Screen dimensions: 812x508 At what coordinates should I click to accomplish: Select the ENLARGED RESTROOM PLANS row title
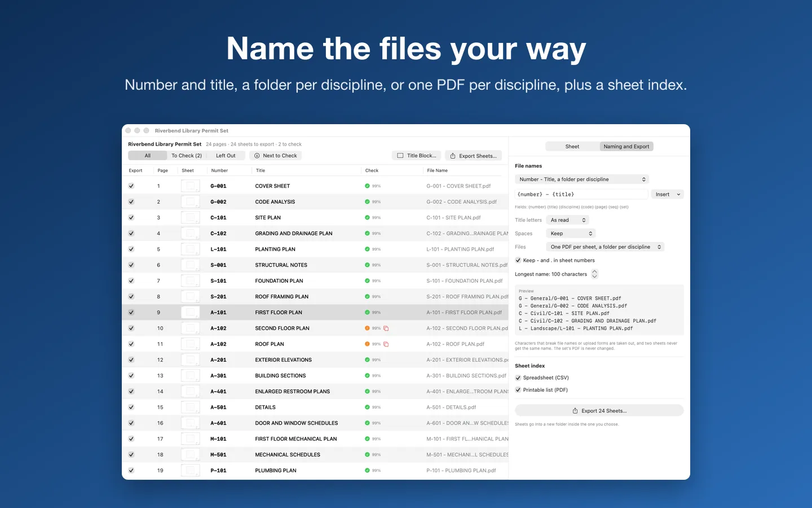tap(293, 391)
